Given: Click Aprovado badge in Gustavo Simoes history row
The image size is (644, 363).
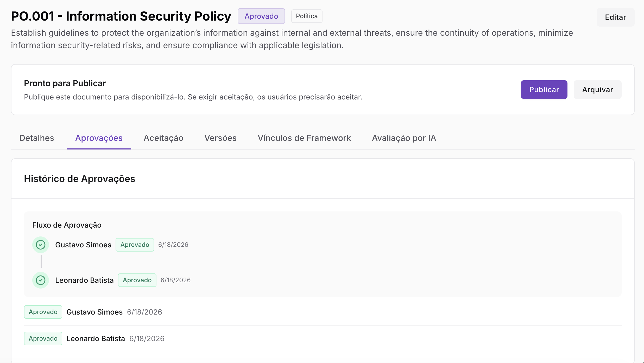Looking at the screenshot, I should tap(43, 312).
